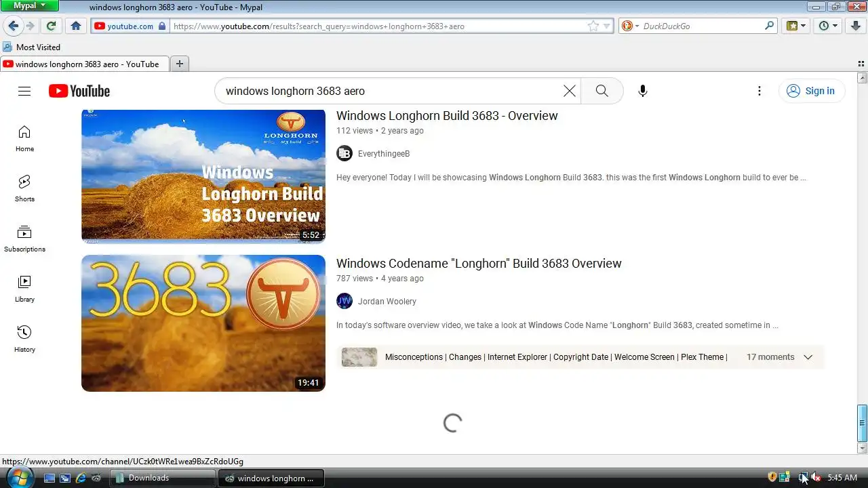This screenshot has height=488, width=868.
Task: Open the tab groups icon at right of tab bar
Action: (x=861, y=64)
